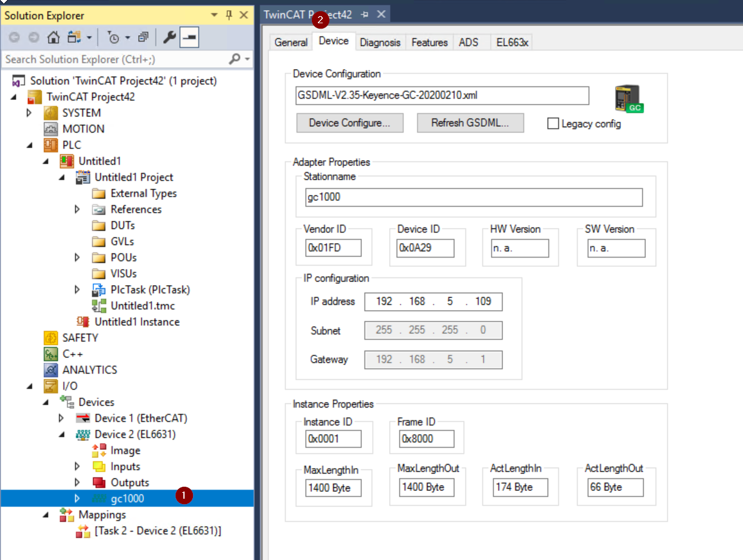The image size is (743, 560).
Task: Open the search options dropdown arrow
Action: [247, 59]
